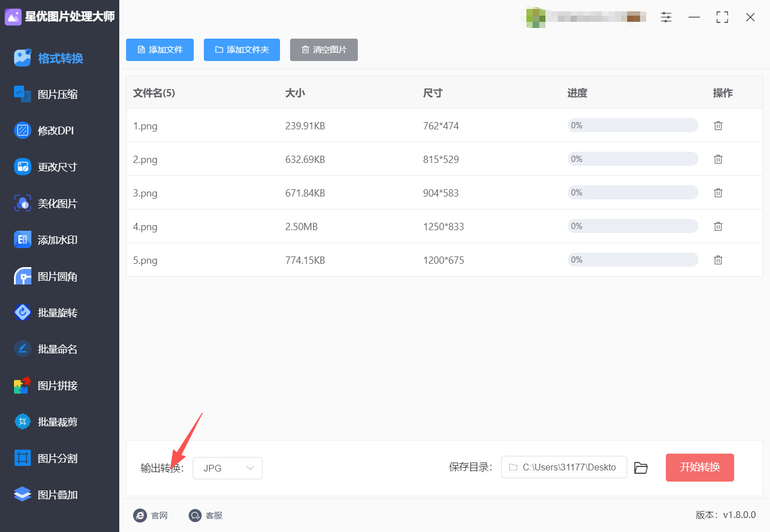Open the settings sliders icon in title bar
The image size is (770, 532).
pos(666,17)
